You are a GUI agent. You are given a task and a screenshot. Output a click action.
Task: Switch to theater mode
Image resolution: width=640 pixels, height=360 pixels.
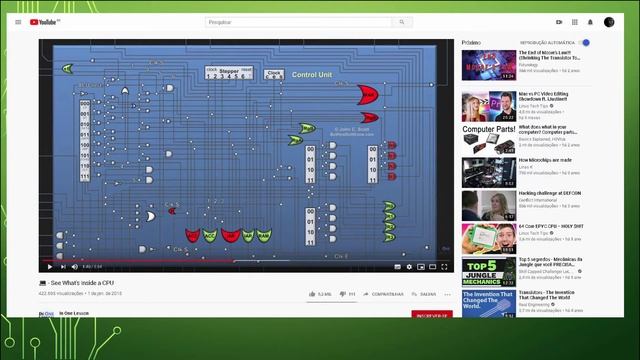coord(433,267)
